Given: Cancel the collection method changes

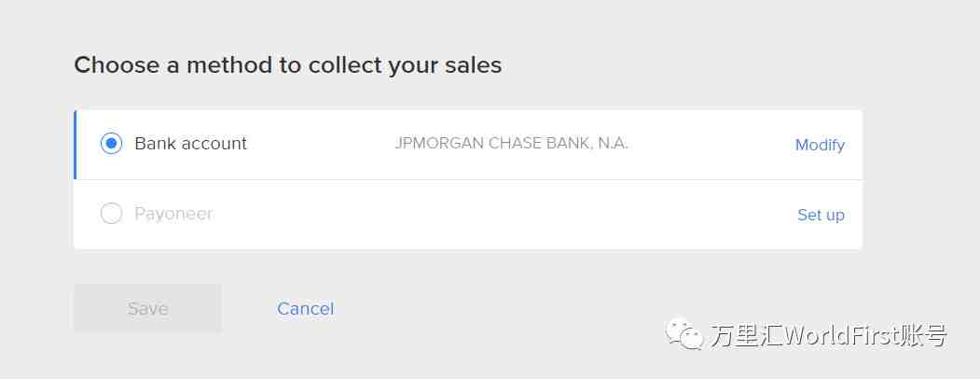Looking at the screenshot, I should [306, 308].
